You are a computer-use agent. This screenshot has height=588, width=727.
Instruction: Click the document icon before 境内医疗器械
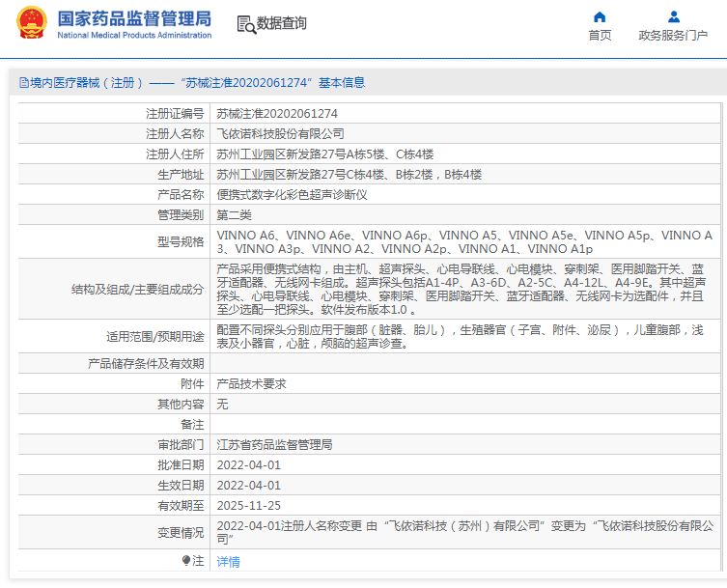click(24, 83)
